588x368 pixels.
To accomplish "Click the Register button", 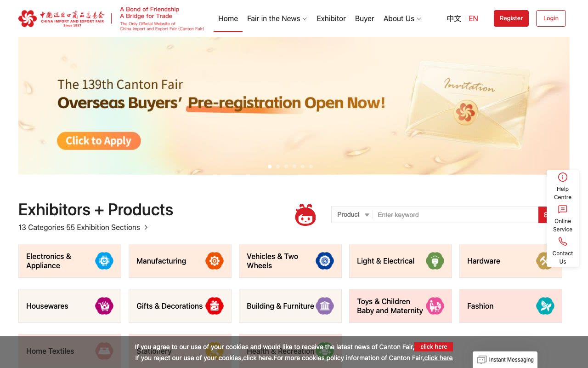I will pyautogui.click(x=511, y=18).
